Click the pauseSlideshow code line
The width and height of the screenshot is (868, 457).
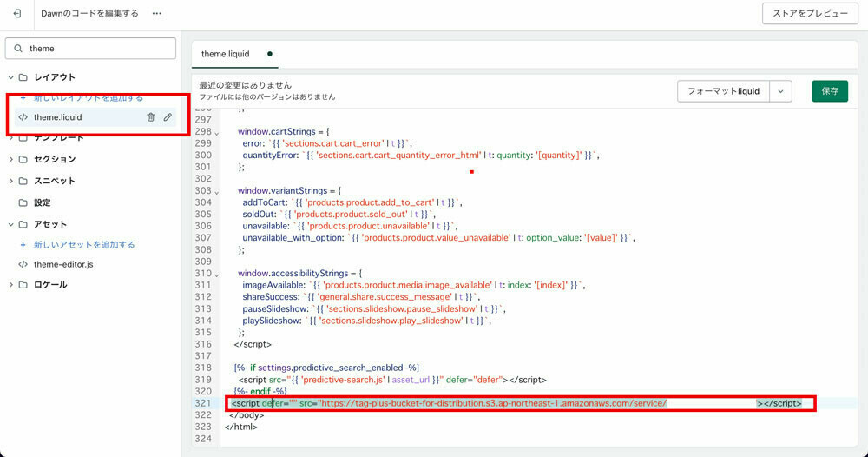374,308
